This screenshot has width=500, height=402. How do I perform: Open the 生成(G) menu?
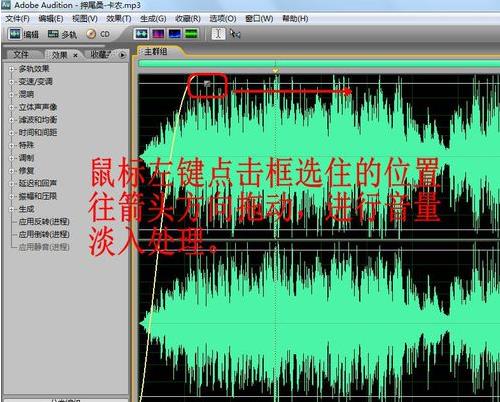[x=153, y=19]
